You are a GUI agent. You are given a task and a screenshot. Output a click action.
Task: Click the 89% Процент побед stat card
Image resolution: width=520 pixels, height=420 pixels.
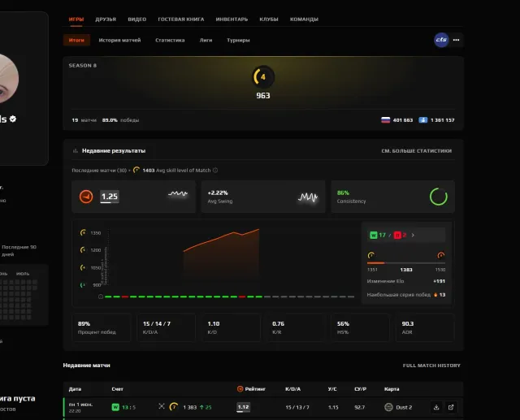pos(102,327)
